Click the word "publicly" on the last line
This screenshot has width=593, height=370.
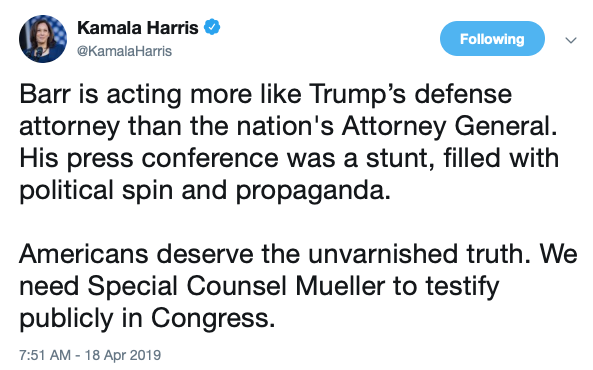pos(66,319)
